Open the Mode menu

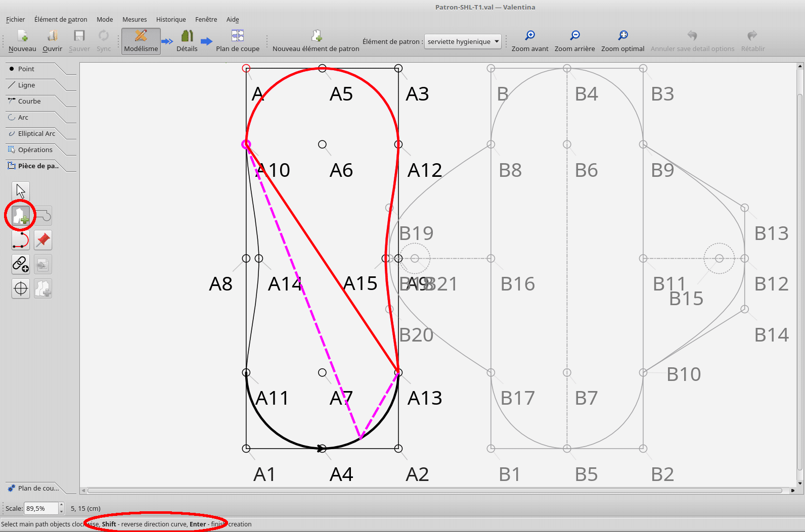point(105,19)
